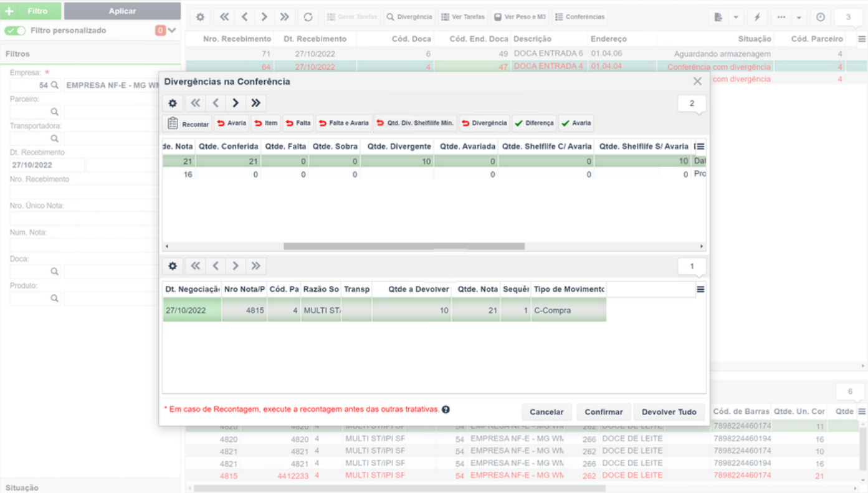Open dialog upper grid settings gear
The image size is (868, 493).
[173, 103]
